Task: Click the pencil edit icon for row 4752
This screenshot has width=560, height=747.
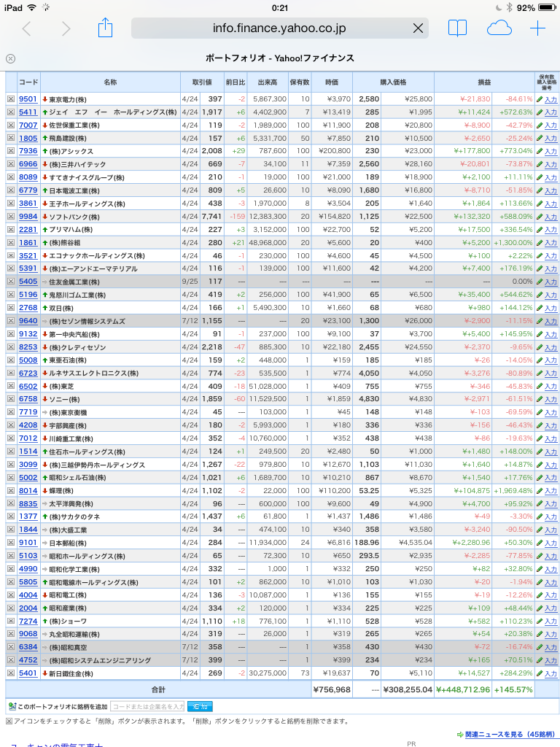Action: coord(540,660)
